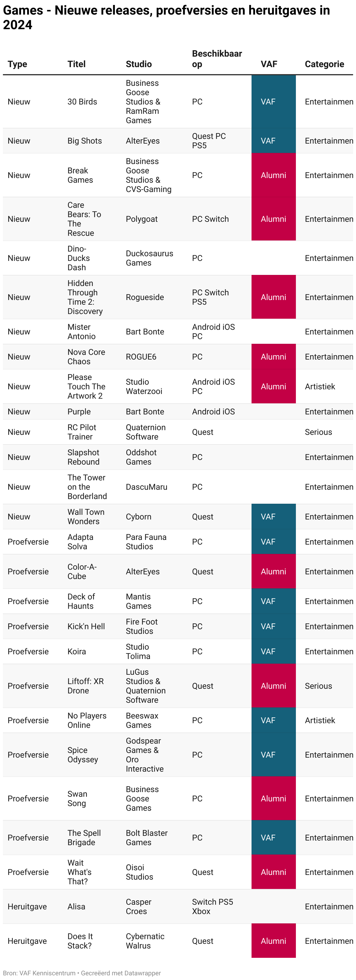Click the Titel column header

pos(76,64)
